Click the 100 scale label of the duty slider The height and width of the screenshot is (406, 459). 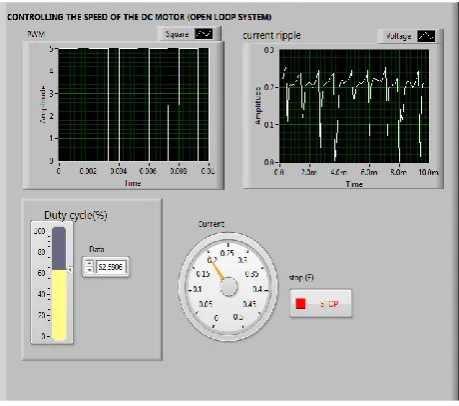[x=40, y=231]
